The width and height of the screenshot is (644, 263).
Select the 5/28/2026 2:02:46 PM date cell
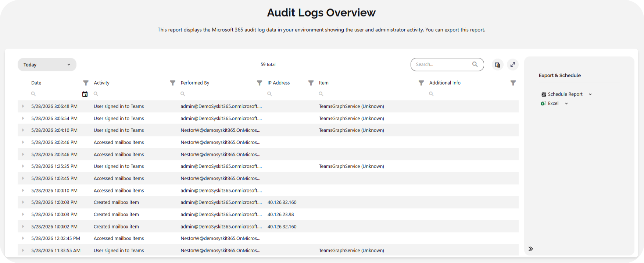(x=54, y=154)
